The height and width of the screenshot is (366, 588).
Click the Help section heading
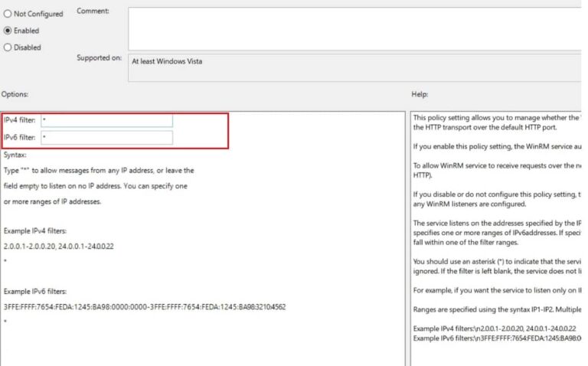point(420,94)
